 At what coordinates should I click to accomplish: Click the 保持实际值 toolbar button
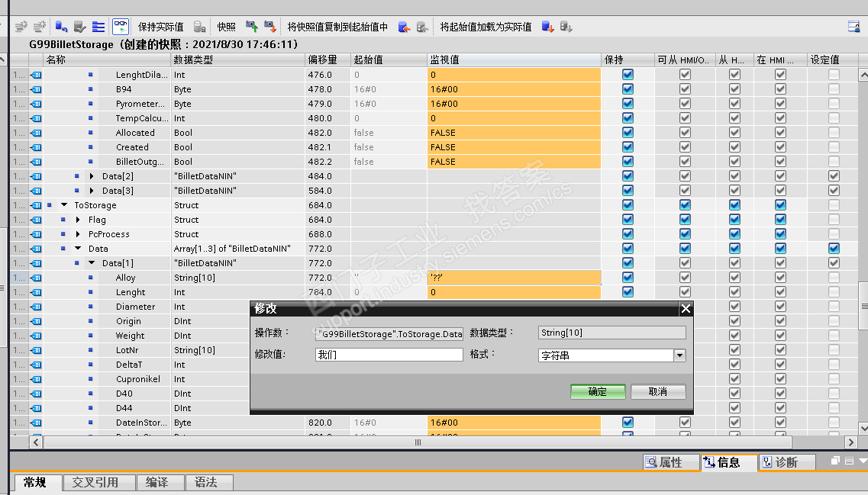pos(160,27)
